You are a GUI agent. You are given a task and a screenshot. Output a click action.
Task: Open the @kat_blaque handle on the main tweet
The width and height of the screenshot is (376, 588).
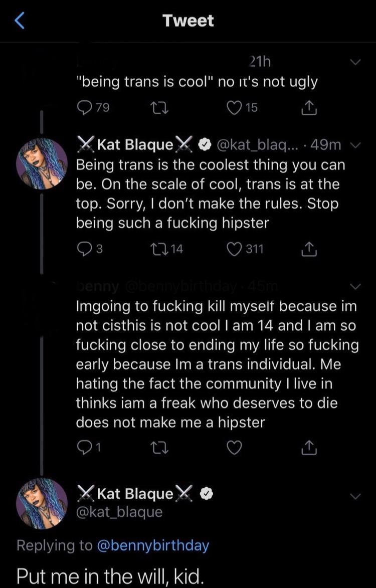click(119, 512)
